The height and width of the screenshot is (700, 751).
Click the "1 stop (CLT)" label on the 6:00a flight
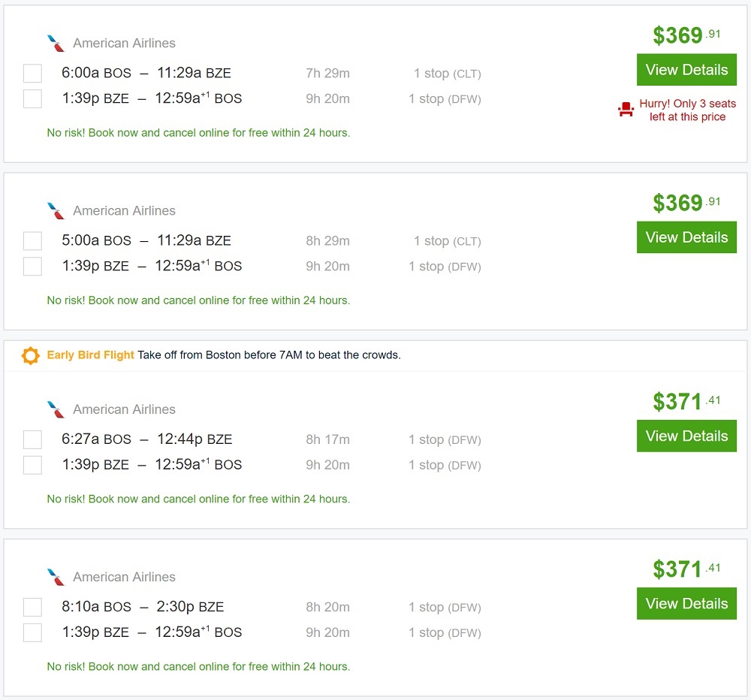point(447,74)
